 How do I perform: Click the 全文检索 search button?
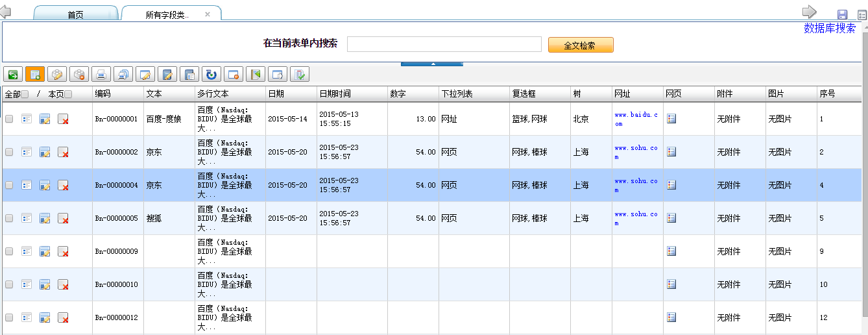point(580,45)
